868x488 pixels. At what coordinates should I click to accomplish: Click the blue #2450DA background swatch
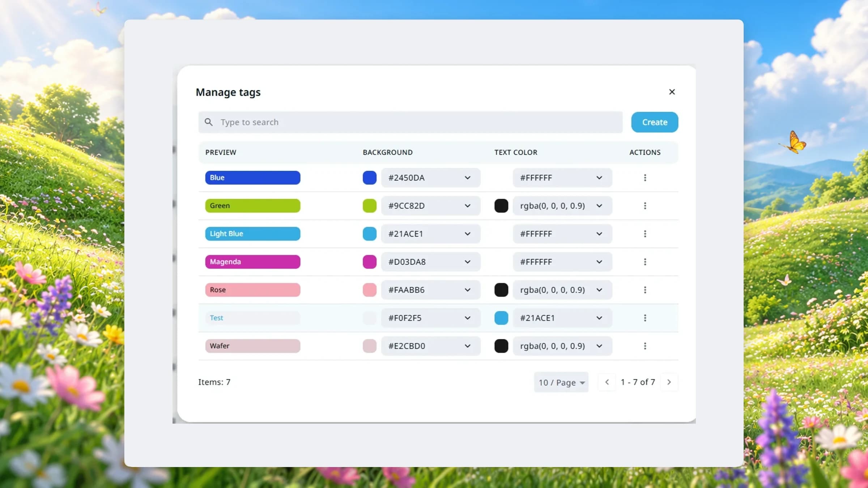(370, 177)
